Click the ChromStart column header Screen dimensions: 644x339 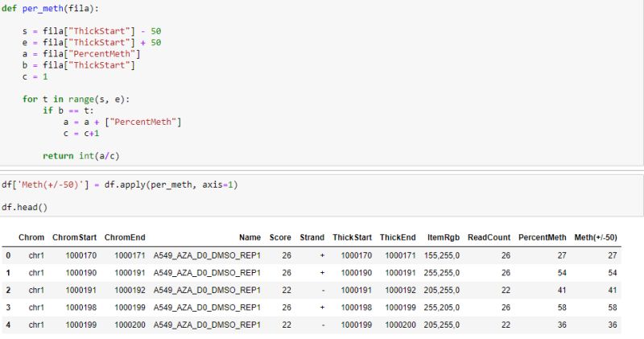74,237
